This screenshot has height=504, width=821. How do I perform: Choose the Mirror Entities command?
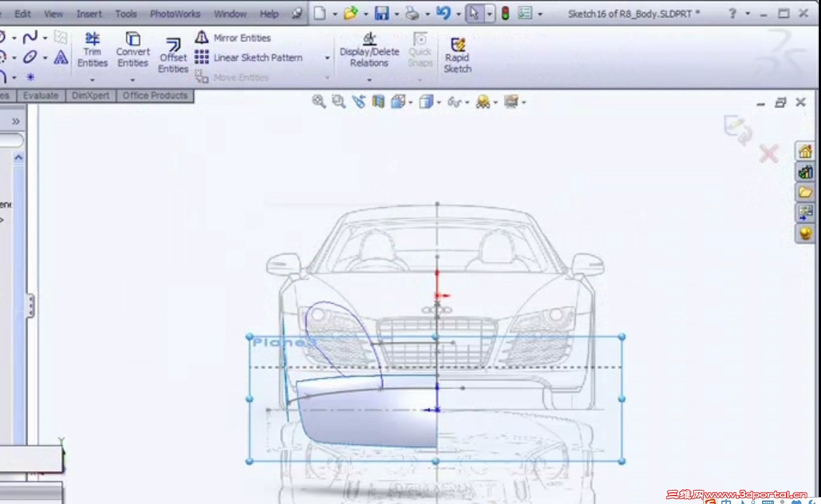click(233, 38)
